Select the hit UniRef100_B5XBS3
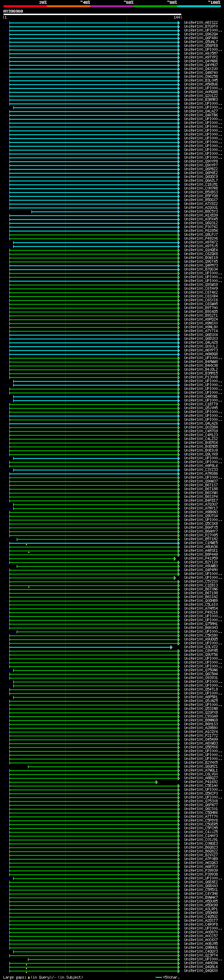This screenshot has height=980, width=224. (201, 192)
